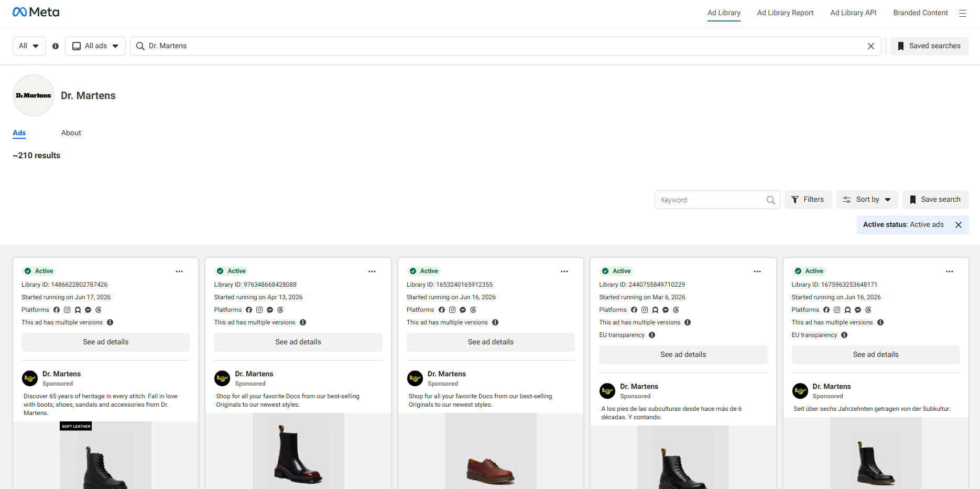
Task: Click 'Library ID: 1675963253648171' text
Action: click(834, 285)
